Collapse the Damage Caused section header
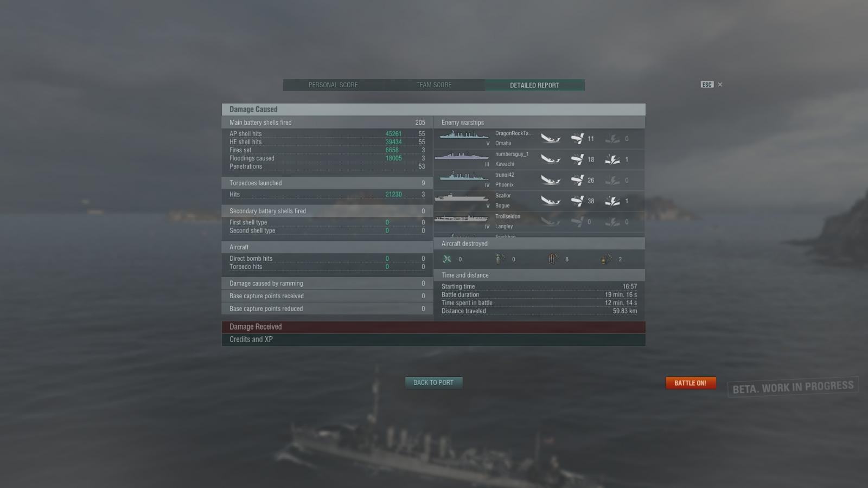This screenshot has width=868, height=488. 433,109
